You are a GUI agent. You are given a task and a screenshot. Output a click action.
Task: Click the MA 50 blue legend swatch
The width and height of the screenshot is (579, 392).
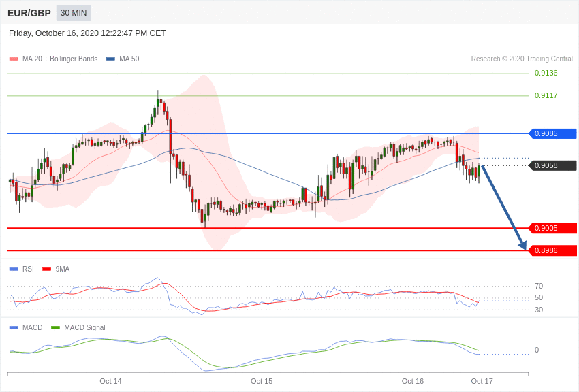[110, 59]
